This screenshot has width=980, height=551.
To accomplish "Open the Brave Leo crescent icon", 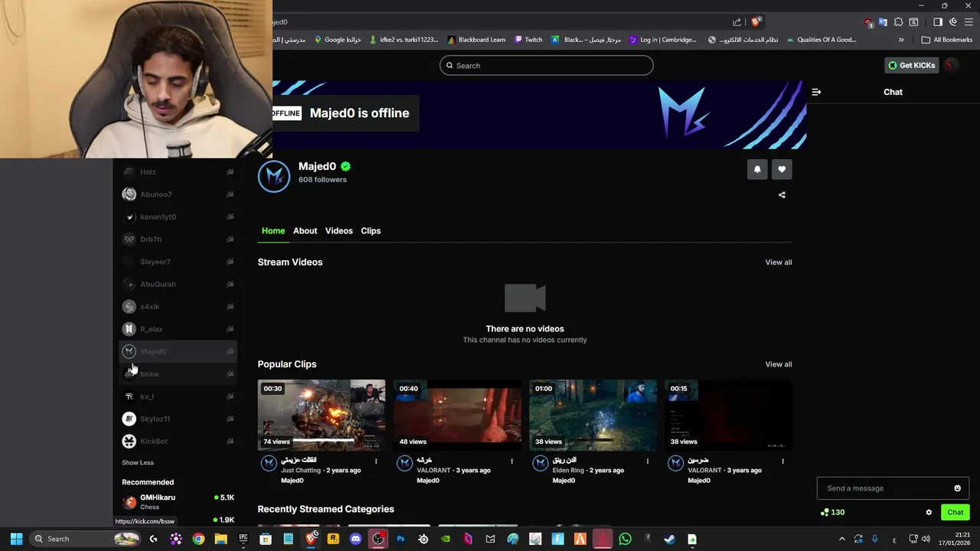I will 953,22.
